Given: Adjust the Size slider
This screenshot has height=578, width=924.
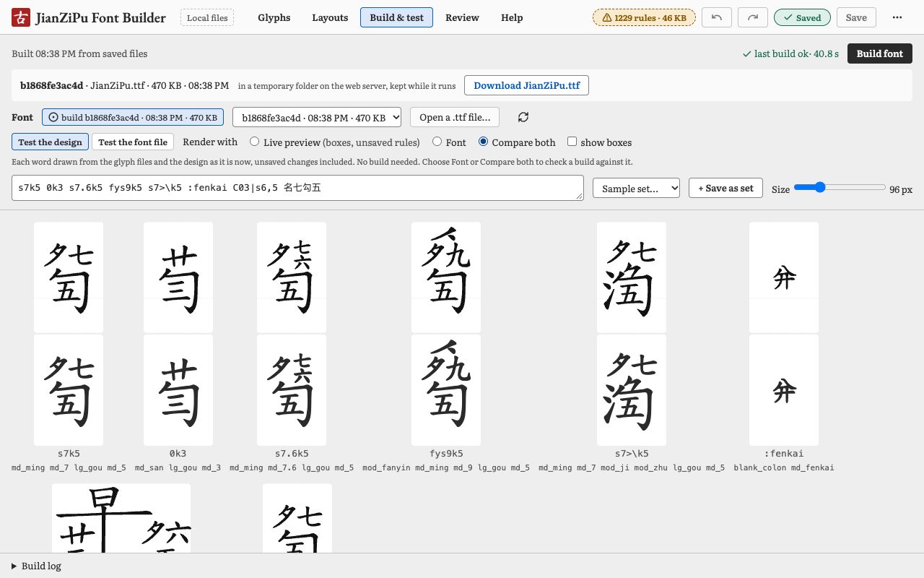Looking at the screenshot, I should coord(840,187).
